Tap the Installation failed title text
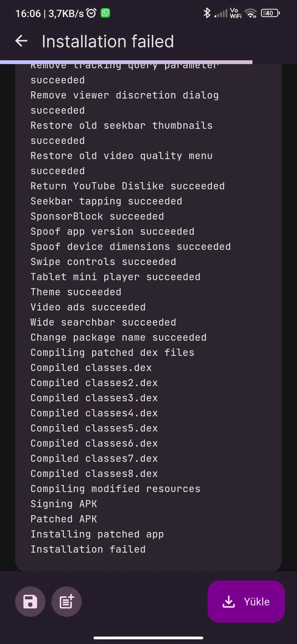Image resolution: width=297 pixels, height=644 pixels. pyautogui.click(x=108, y=41)
